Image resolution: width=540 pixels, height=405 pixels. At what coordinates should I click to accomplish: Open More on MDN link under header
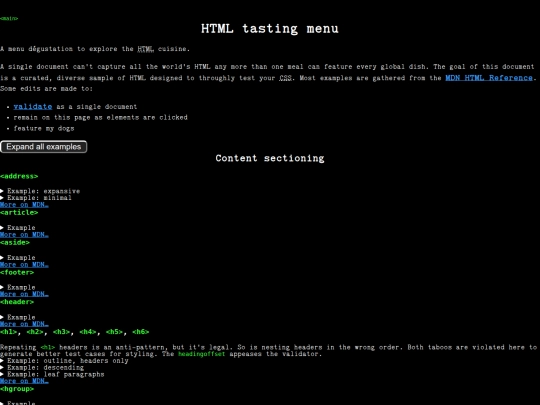click(24, 324)
